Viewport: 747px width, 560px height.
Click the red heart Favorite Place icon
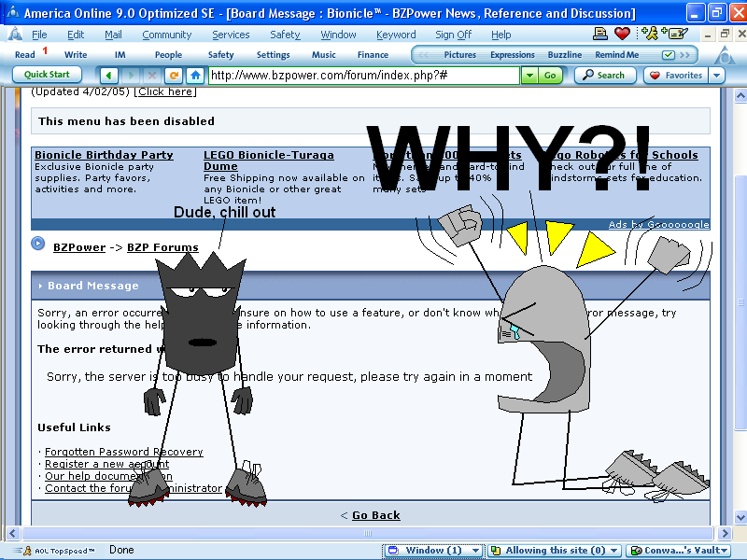(x=622, y=34)
